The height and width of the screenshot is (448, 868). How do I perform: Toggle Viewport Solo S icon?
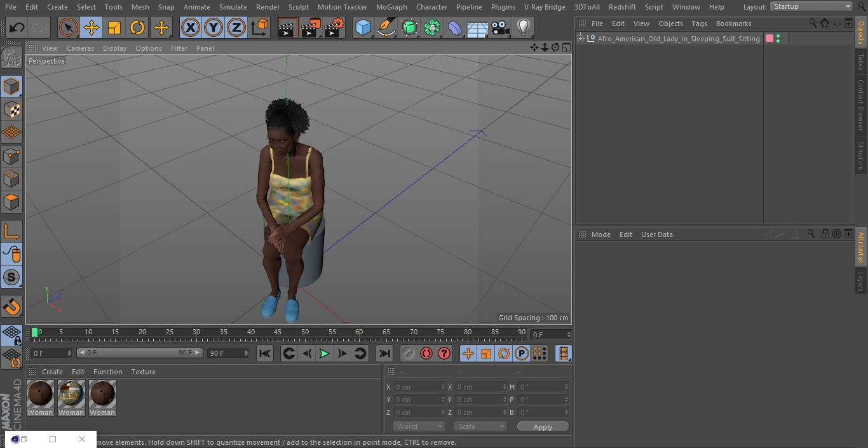(x=11, y=277)
